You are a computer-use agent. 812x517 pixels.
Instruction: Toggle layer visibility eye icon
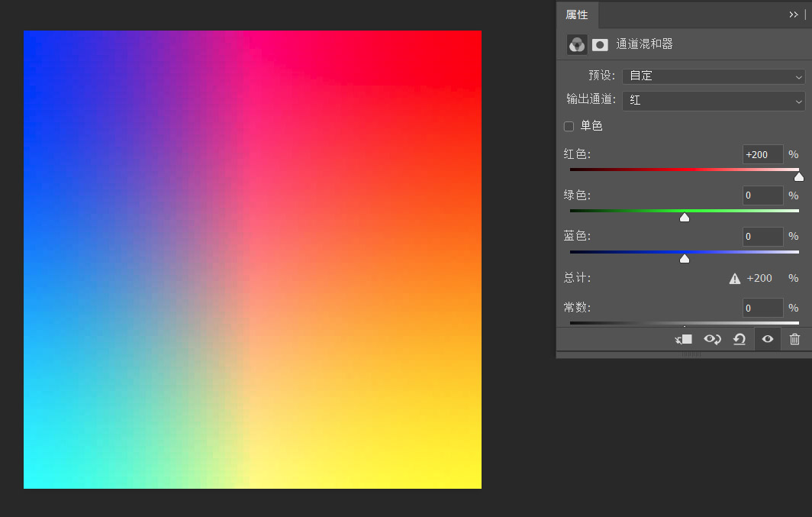click(768, 339)
